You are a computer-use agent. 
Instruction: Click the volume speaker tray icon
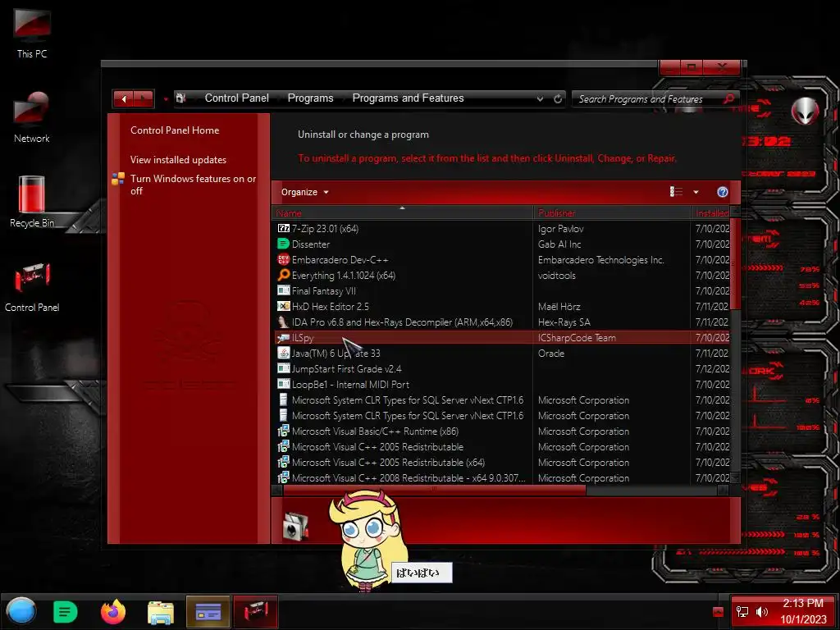pyautogui.click(x=761, y=611)
